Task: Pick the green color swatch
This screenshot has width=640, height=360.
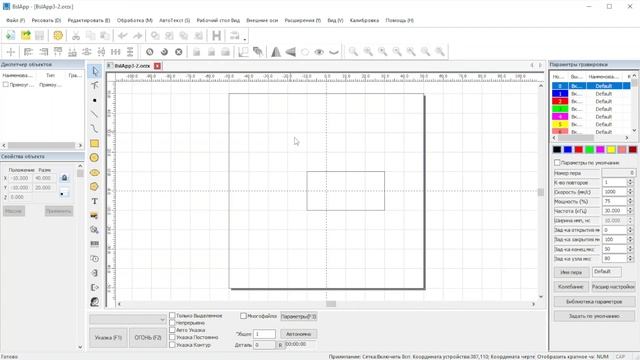Action: [589, 149]
